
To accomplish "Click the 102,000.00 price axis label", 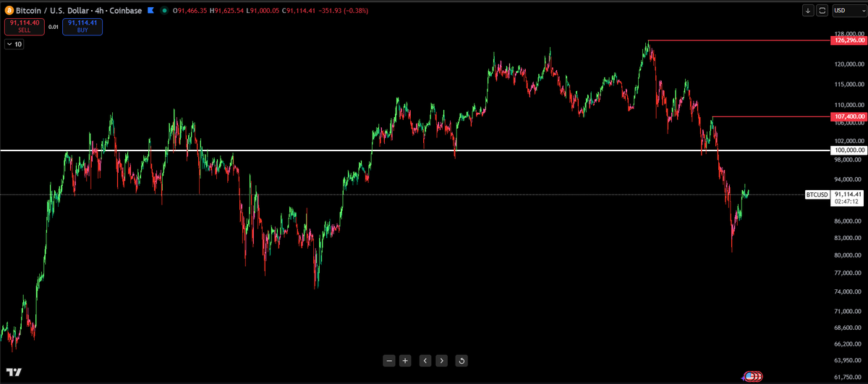I will pyautogui.click(x=850, y=141).
